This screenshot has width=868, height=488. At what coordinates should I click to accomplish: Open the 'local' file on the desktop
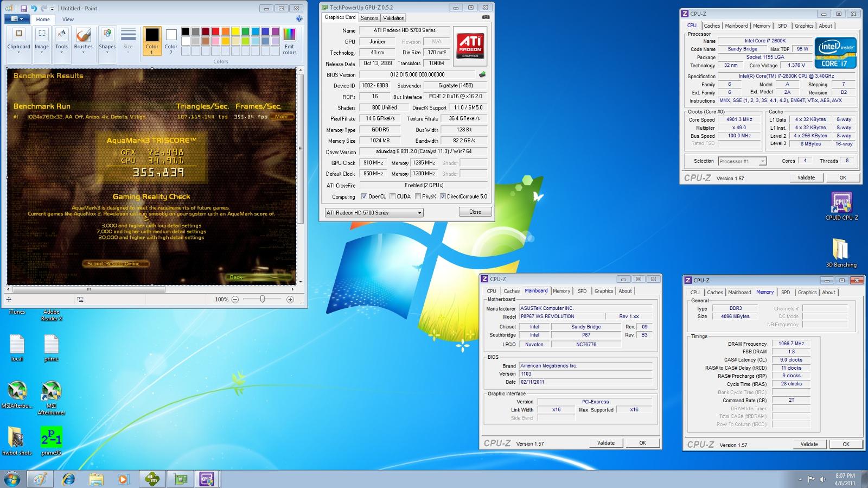[x=17, y=348]
